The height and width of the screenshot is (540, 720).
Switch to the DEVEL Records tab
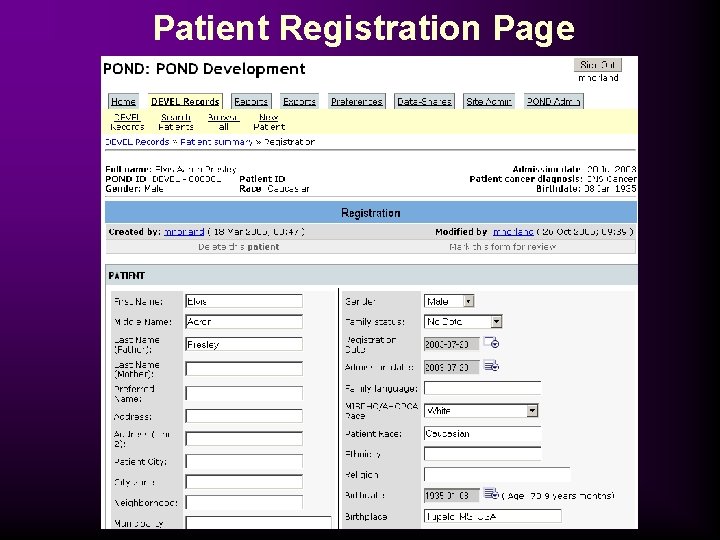185,101
